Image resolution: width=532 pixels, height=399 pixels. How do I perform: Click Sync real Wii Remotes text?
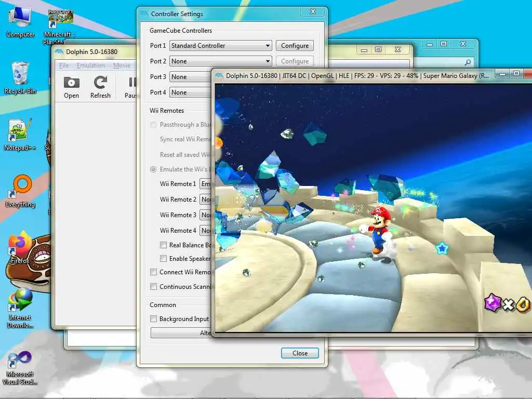186,139
